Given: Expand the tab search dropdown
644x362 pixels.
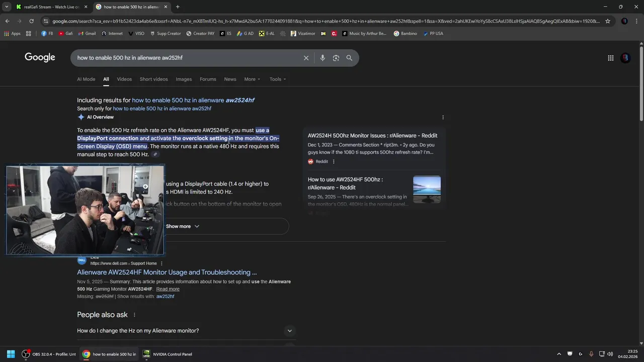Looking at the screenshot, I should (x=7, y=7).
